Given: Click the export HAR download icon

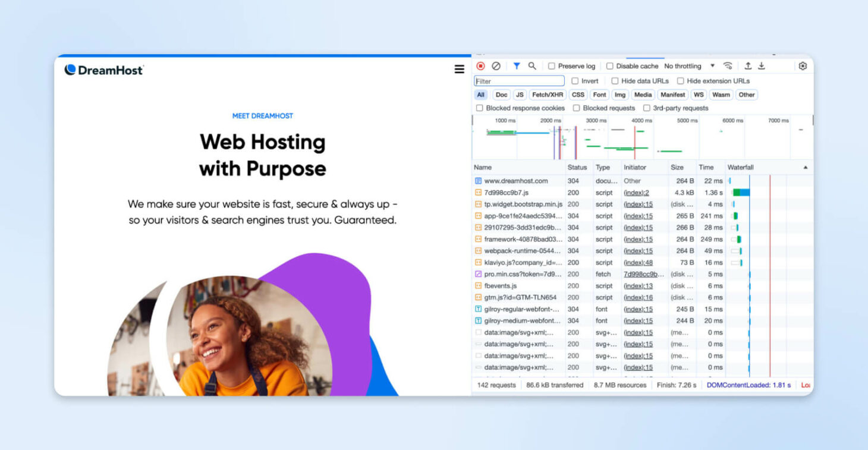Looking at the screenshot, I should click(761, 66).
